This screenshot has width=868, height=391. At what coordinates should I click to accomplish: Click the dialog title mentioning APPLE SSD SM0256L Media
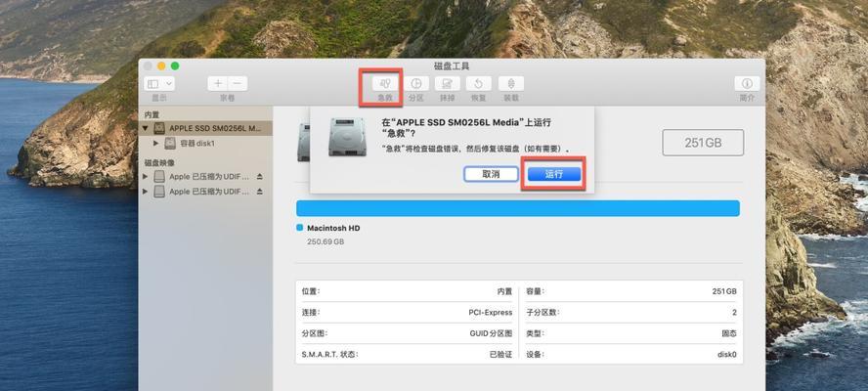[466, 128]
